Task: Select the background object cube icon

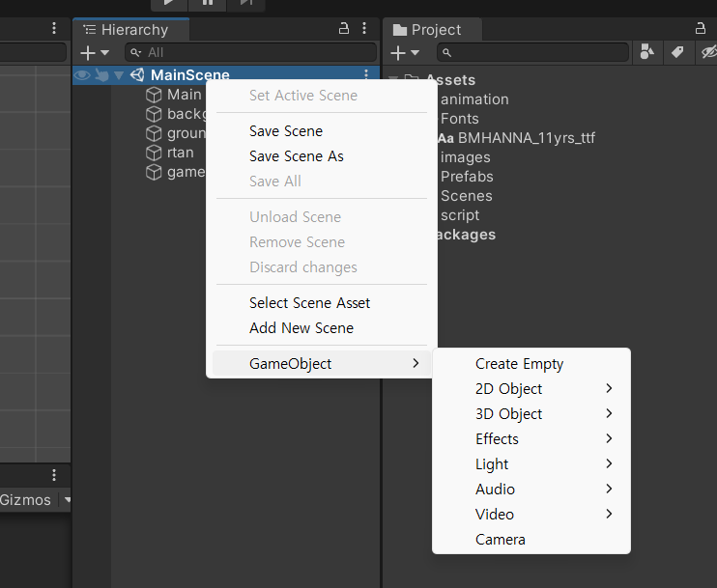Action: (154, 114)
